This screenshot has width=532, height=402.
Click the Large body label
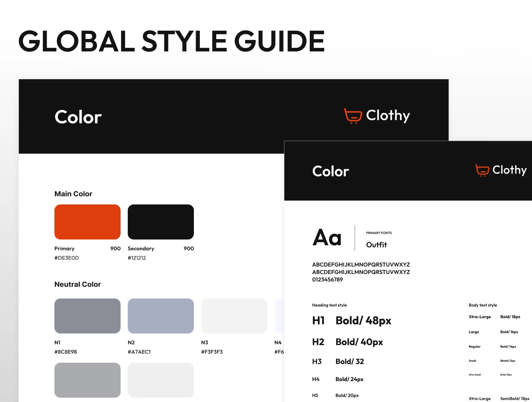point(474,332)
